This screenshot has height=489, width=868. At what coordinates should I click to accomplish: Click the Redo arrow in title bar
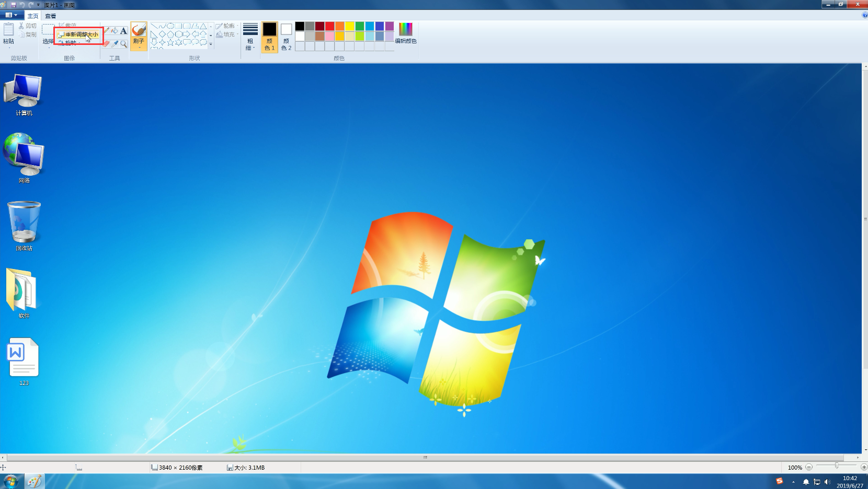[x=31, y=5]
